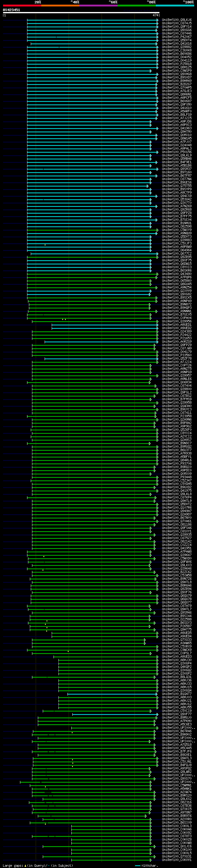Viewport: 197px width, 868px height.
Task: Click the cyan alignment bar for UniRef100_Q9LKJ6
Action: (x=92, y=20)
